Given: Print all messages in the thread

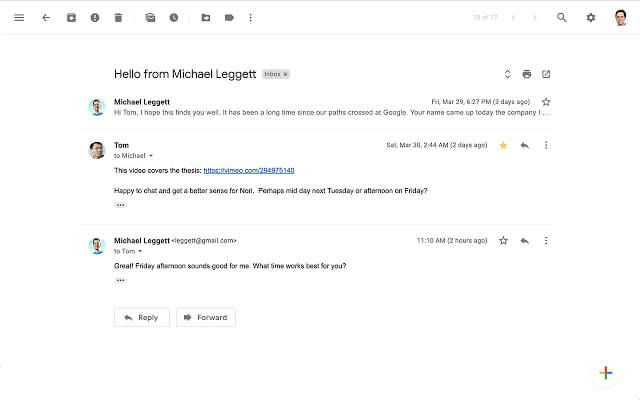Looking at the screenshot, I should [x=527, y=74].
